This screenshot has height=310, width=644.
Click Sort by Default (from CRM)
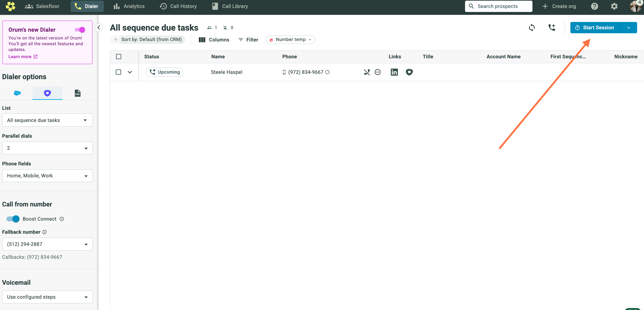[148, 39]
